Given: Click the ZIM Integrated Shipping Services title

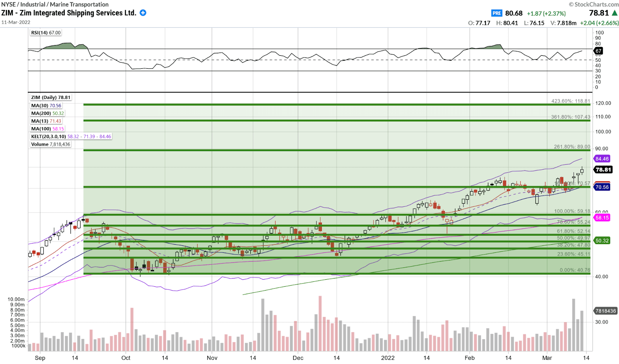Looking at the screenshot, I should point(68,13).
